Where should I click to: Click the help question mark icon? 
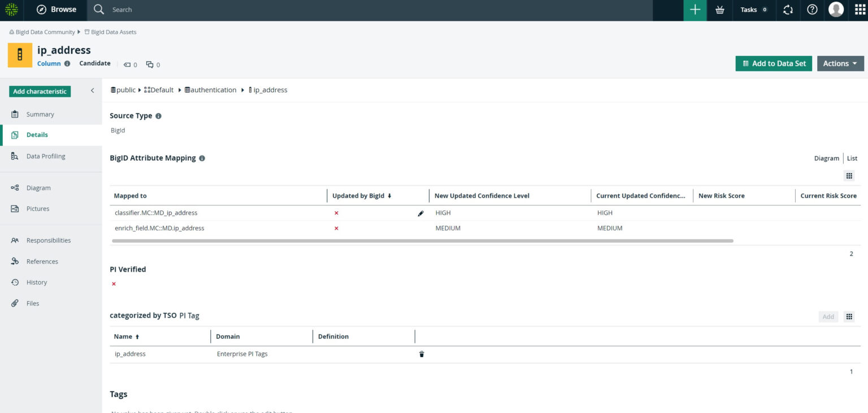(812, 10)
